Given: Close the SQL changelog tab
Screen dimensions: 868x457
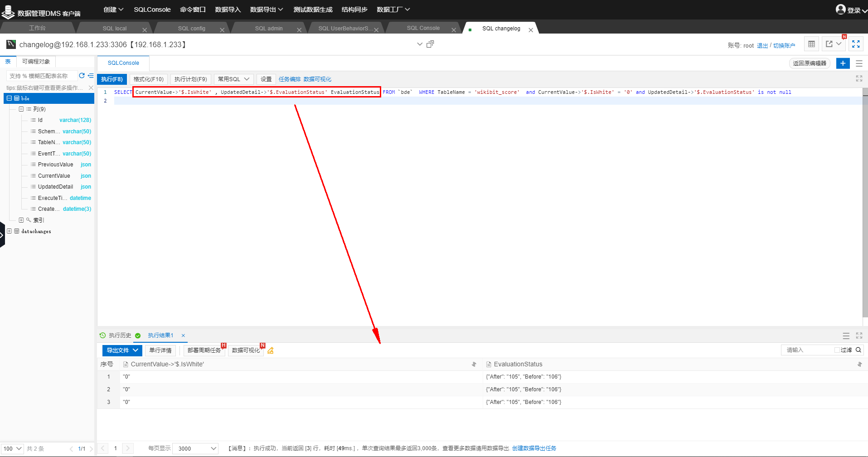Looking at the screenshot, I should pos(531,30).
